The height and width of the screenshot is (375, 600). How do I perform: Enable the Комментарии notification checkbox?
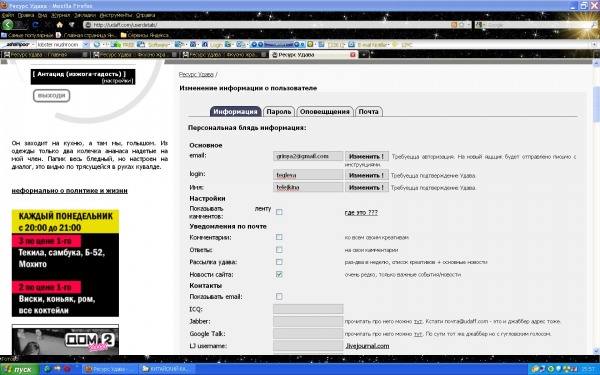click(x=279, y=237)
